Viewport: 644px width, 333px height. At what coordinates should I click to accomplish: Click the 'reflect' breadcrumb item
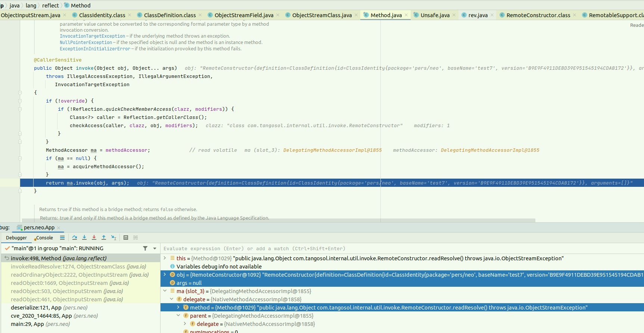pyautogui.click(x=50, y=5)
